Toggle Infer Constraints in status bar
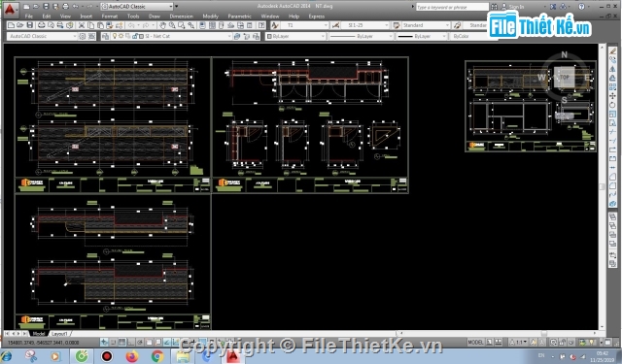 point(104,342)
